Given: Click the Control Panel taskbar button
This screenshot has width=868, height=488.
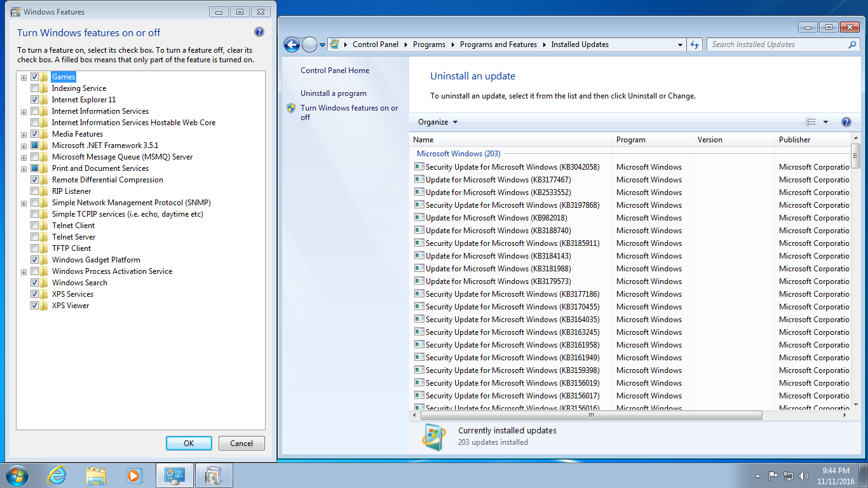Looking at the screenshot, I should click(175, 475).
